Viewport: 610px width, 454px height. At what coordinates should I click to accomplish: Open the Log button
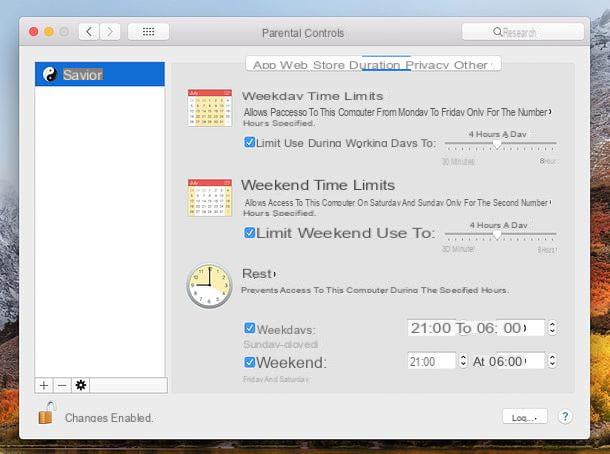point(524,417)
